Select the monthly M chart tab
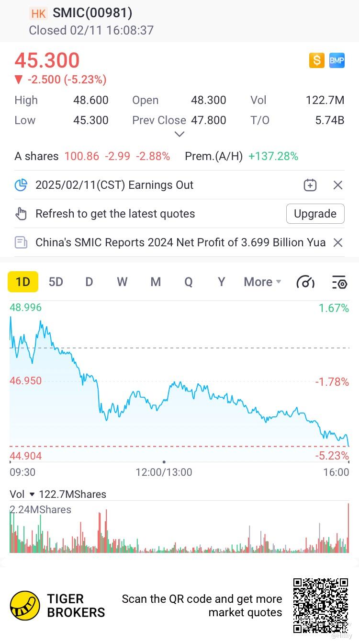 point(156,282)
